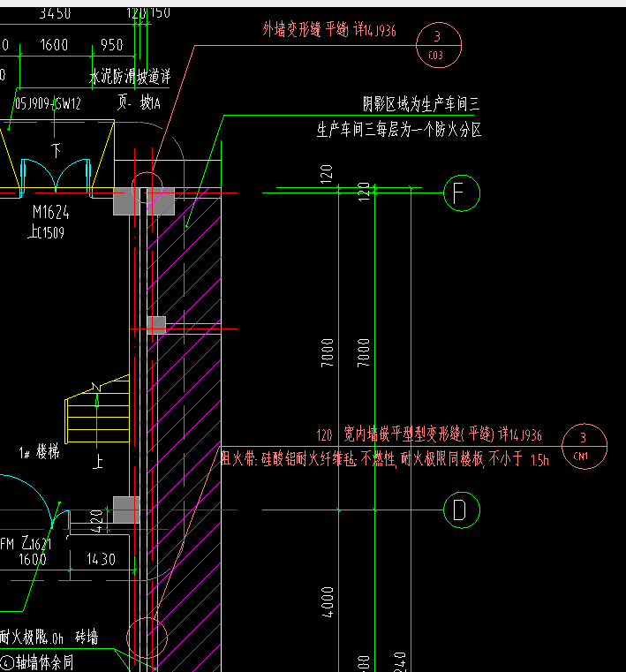Pick the stair label 1# 楼梯
626x672 pixels.
tap(39, 452)
